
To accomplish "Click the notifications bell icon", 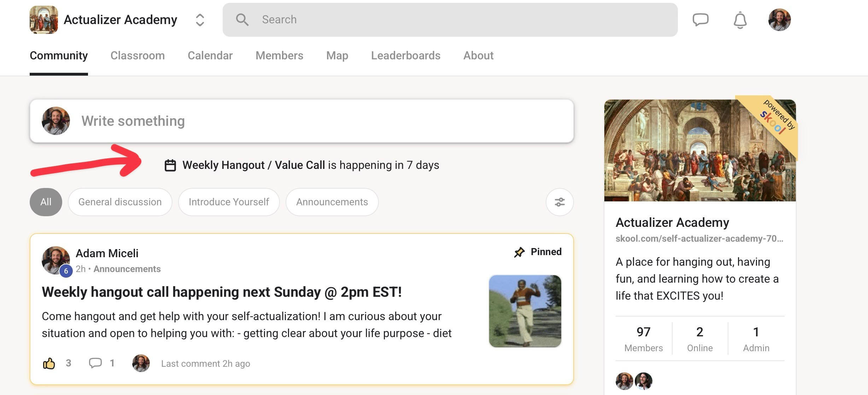I will [x=740, y=20].
